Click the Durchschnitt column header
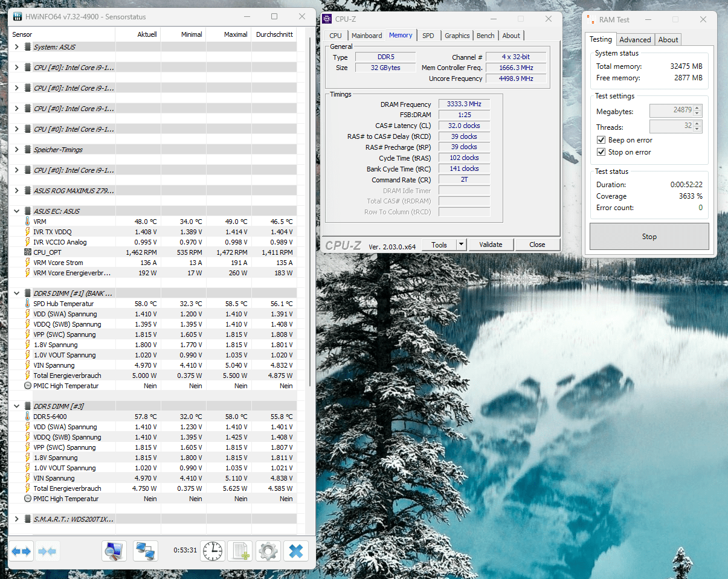The height and width of the screenshot is (579, 728). 274,34
